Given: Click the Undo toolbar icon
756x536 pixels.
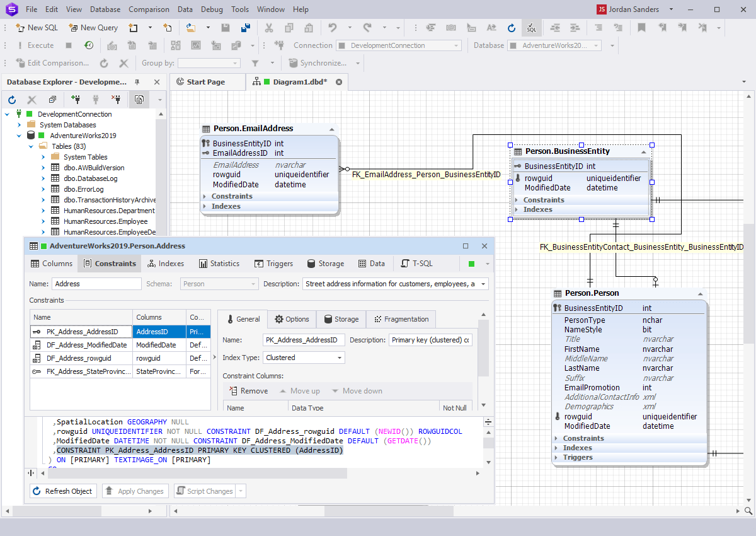Looking at the screenshot, I should pos(332,28).
